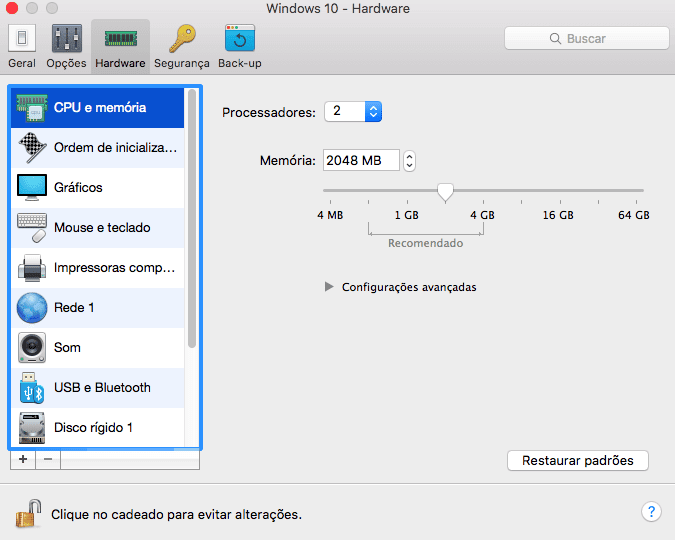Click the Memória stepper arrows
This screenshot has width=675, height=540.
click(409, 161)
